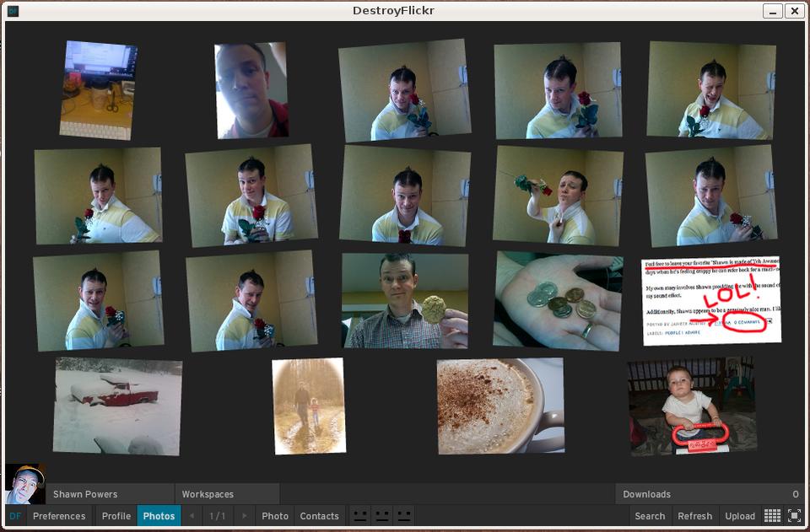This screenshot has width=810, height=532.
Task: Click the Photo button
Action: pos(275,516)
